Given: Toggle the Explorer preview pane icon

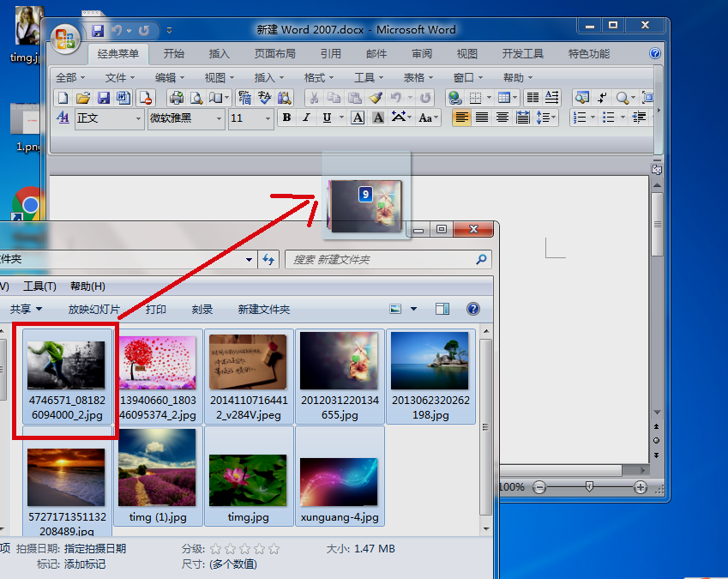Looking at the screenshot, I should pos(442,309).
